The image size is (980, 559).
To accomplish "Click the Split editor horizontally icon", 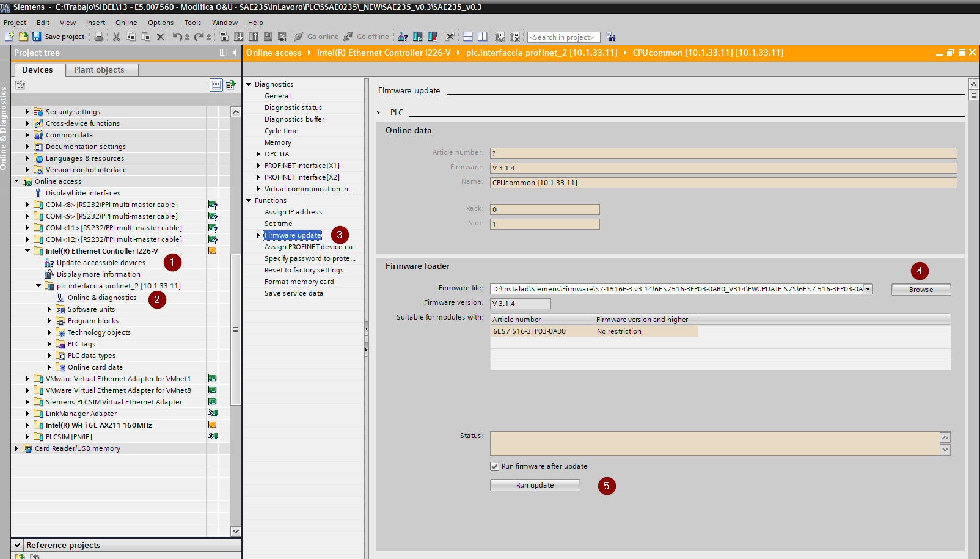I will pyautogui.click(x=467, y=37).
